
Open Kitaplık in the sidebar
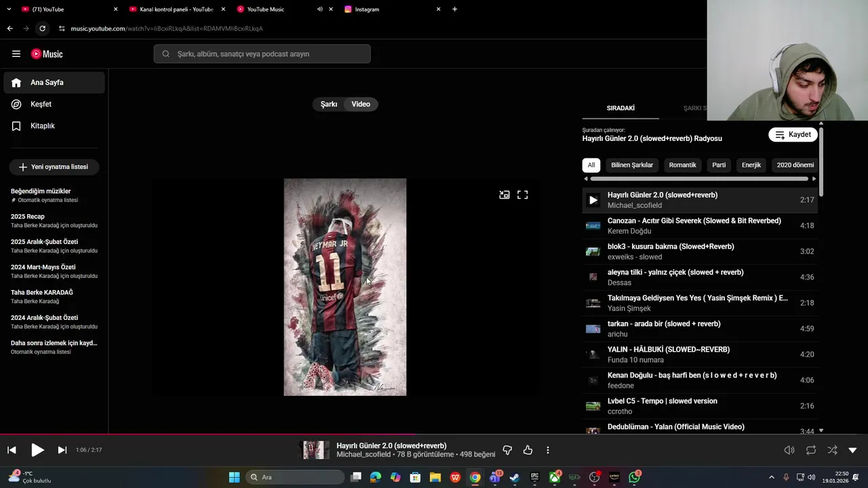(54, 126)
